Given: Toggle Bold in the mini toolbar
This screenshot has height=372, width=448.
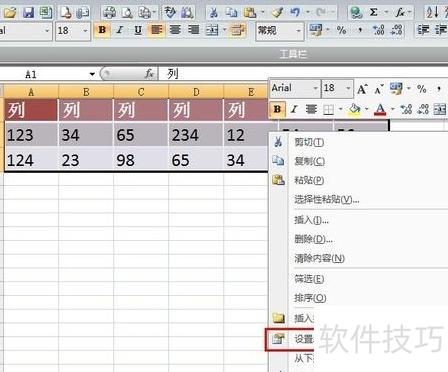Looking at the screenshot, I should click(277, 109).
